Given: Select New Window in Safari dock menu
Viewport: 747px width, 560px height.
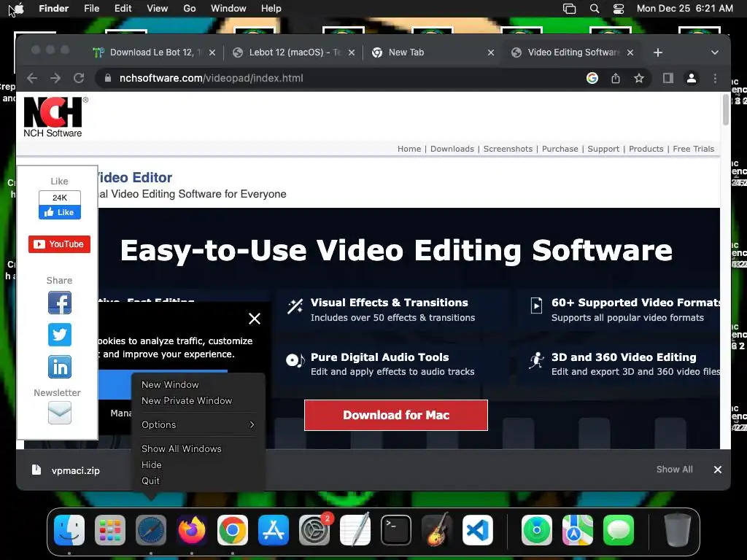Looking at the screenshot, I should pos(170,384).
